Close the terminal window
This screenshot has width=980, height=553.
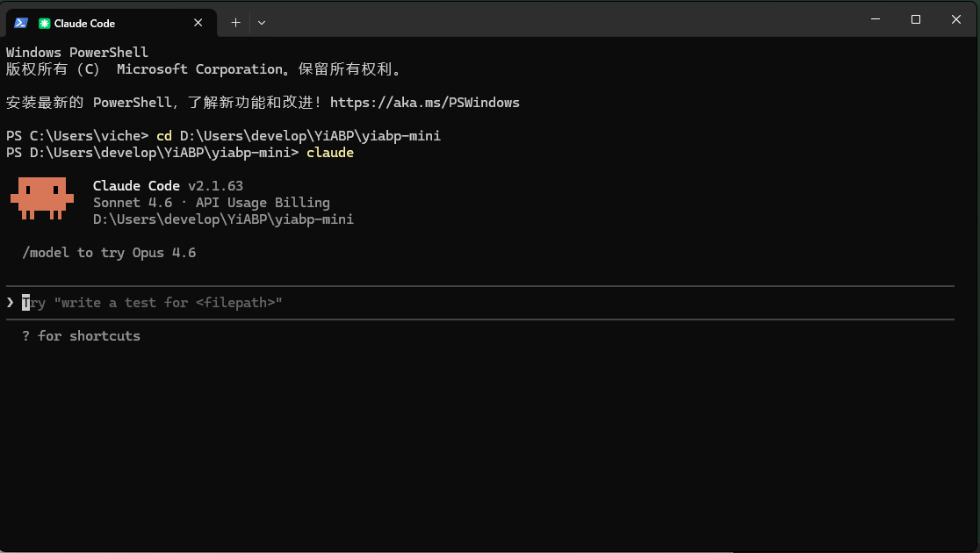click(956, 19)
